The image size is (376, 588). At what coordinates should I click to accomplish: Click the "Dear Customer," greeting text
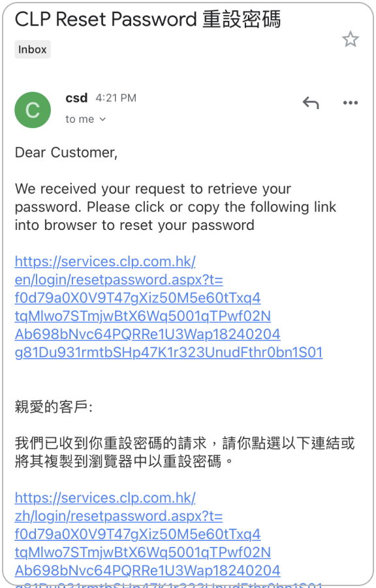point(67,153)
